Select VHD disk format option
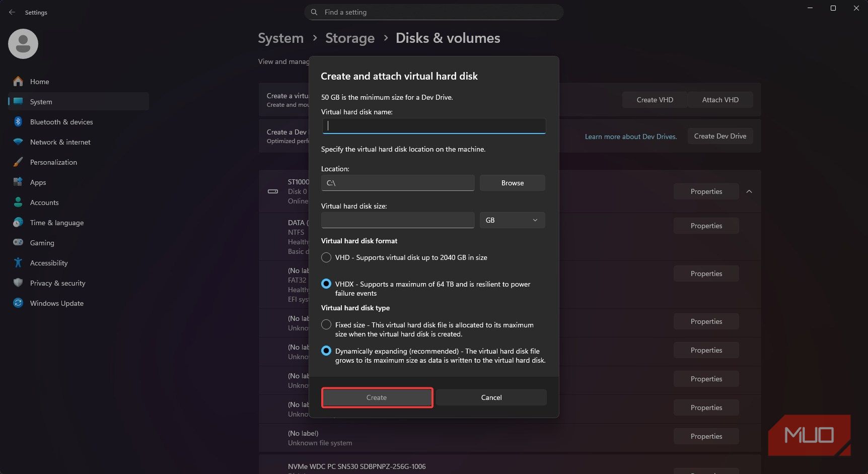This screenshot has height=474, width=868. click(326, 257)
